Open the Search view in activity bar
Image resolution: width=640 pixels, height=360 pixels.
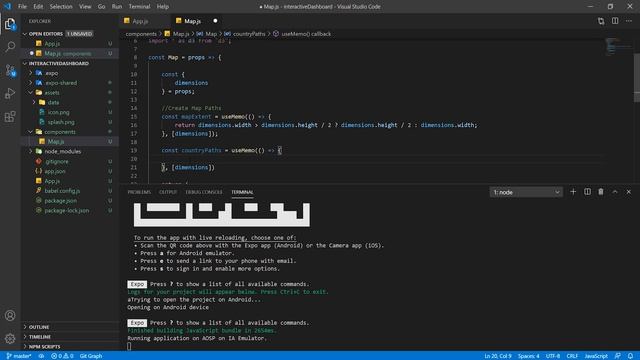[x=10, y=47]
